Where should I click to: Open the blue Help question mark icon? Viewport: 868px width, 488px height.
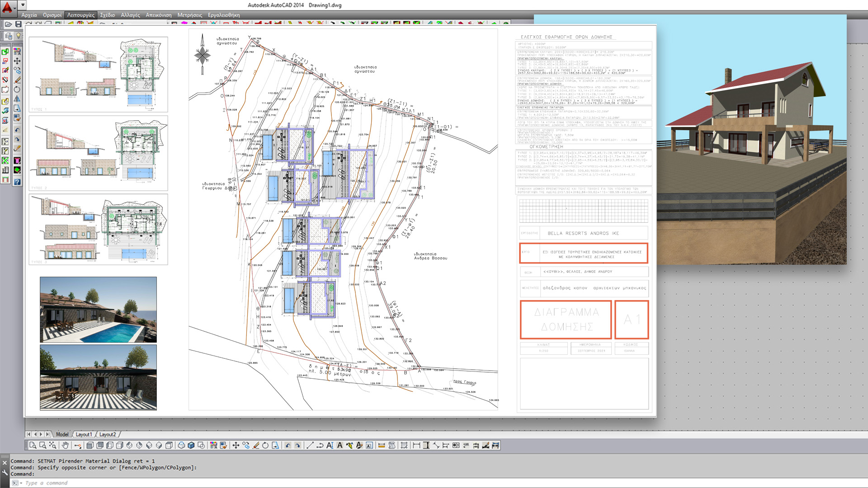(x=17, y=182)
